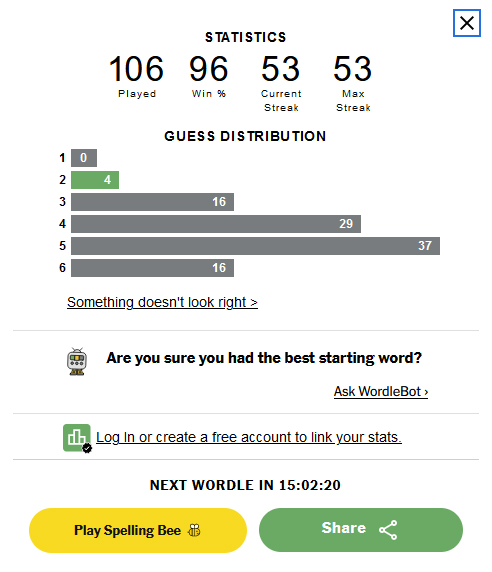Screen dimensions: 492x572
Task: Select the 6-guess bar showing 16
Action: point(152,268)
